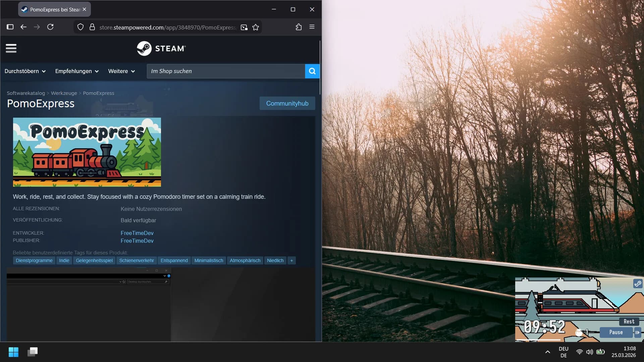Screen dimensions: 644x362
Task: Click the shop search magnifier button
Action: (x=312, y=71)
